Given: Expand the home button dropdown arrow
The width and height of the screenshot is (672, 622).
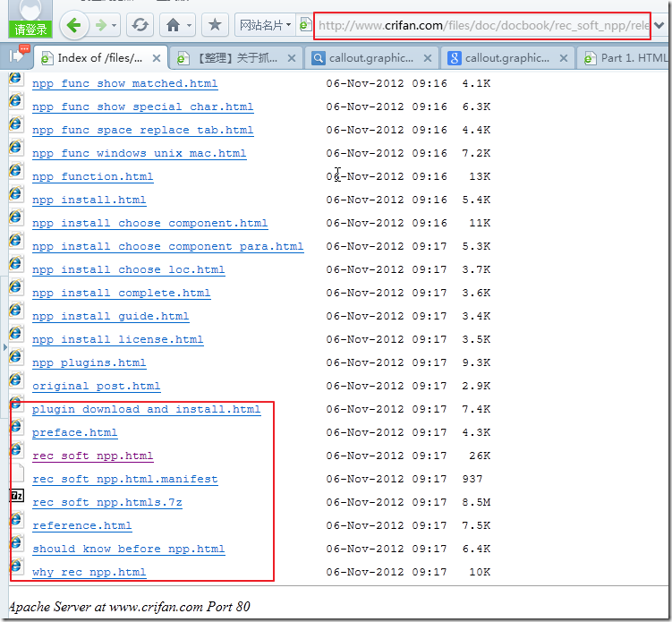Looking at the screenshot, I should pyautogui.click(x=189, y=25).
